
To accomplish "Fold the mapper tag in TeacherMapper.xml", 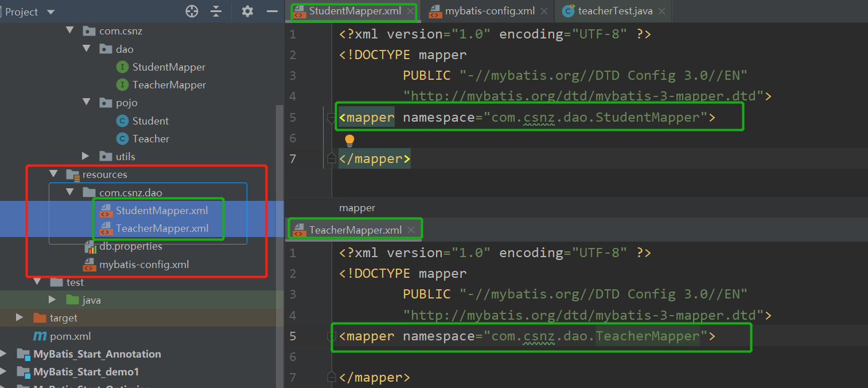I will [331, 336].
